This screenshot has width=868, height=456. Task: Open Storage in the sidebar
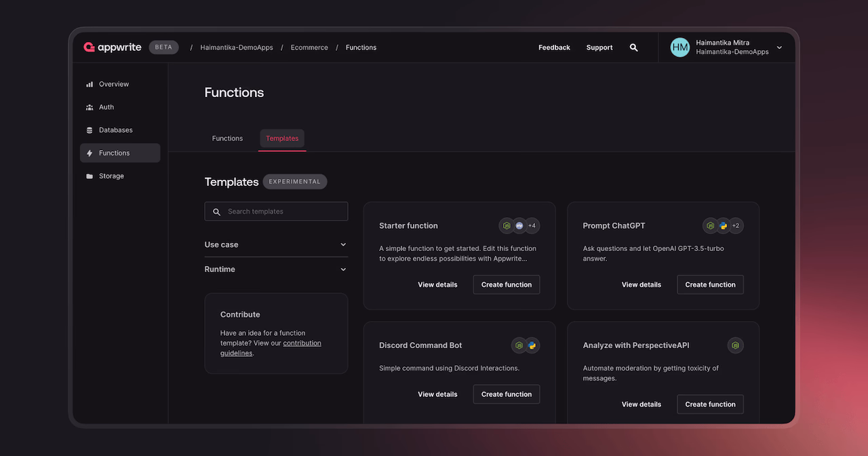tap(120, 176)
